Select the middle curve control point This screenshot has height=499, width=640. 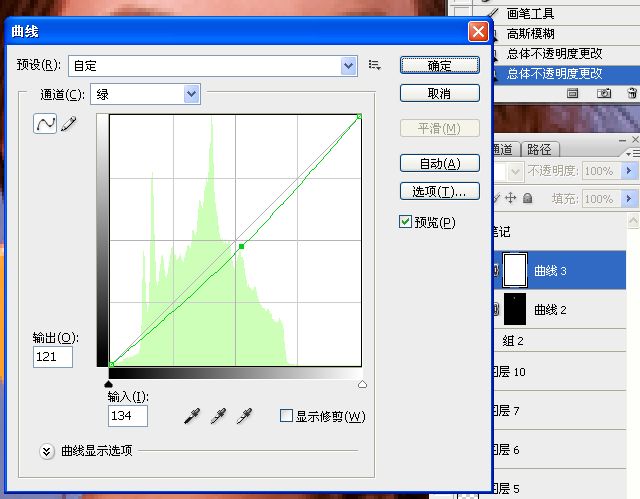[242, 246]
